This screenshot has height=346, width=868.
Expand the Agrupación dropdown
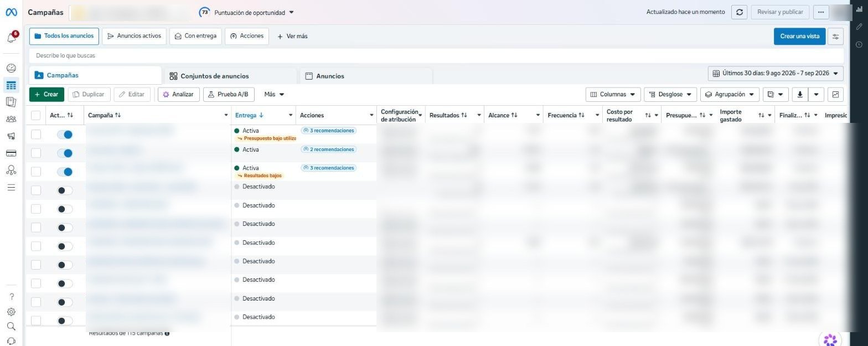730,94
